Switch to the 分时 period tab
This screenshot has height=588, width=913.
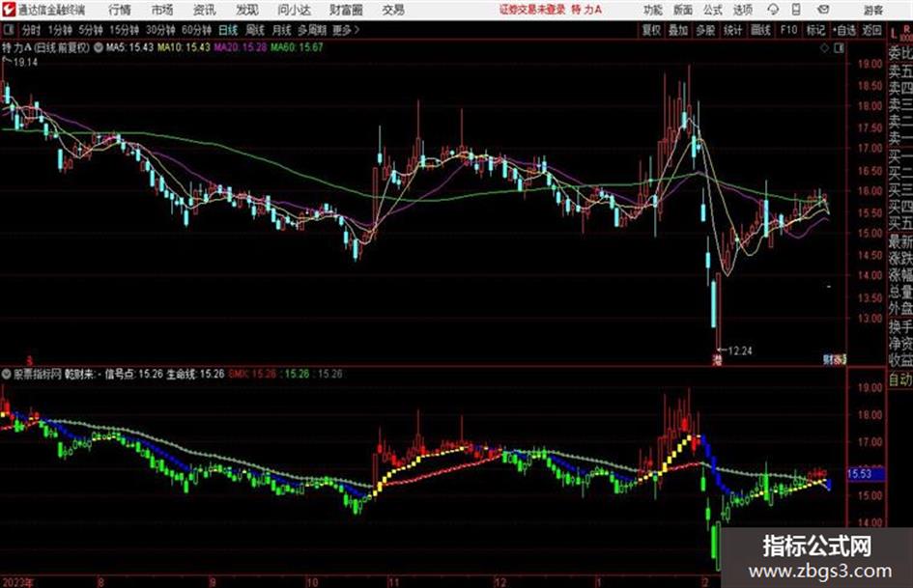[32, 30]
